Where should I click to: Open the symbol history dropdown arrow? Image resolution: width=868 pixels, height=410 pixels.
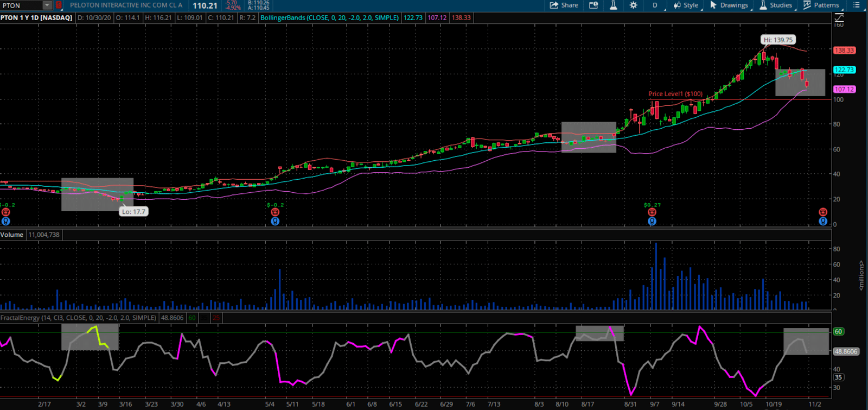click(47, 5)
